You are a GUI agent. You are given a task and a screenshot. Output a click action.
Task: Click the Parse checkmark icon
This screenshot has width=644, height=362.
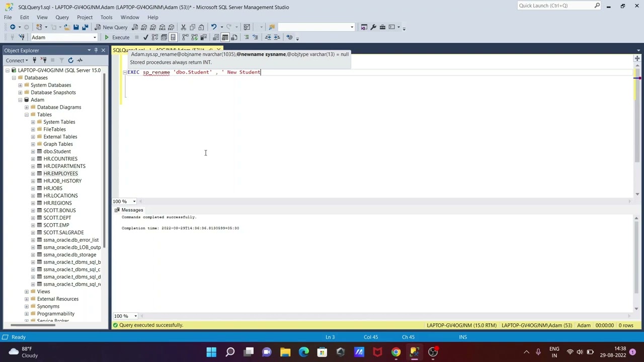[x=145, y=37]
